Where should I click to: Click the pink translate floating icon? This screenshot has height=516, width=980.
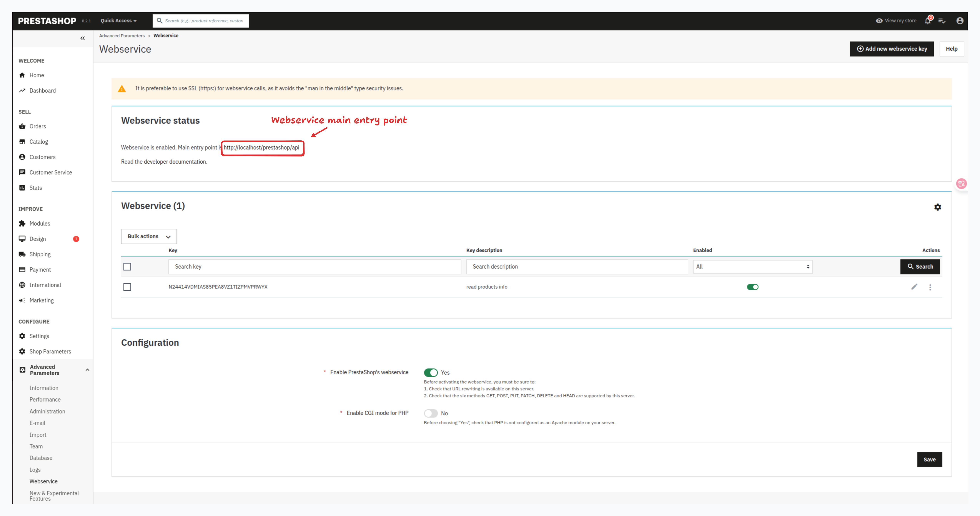(x=961, y=184)
